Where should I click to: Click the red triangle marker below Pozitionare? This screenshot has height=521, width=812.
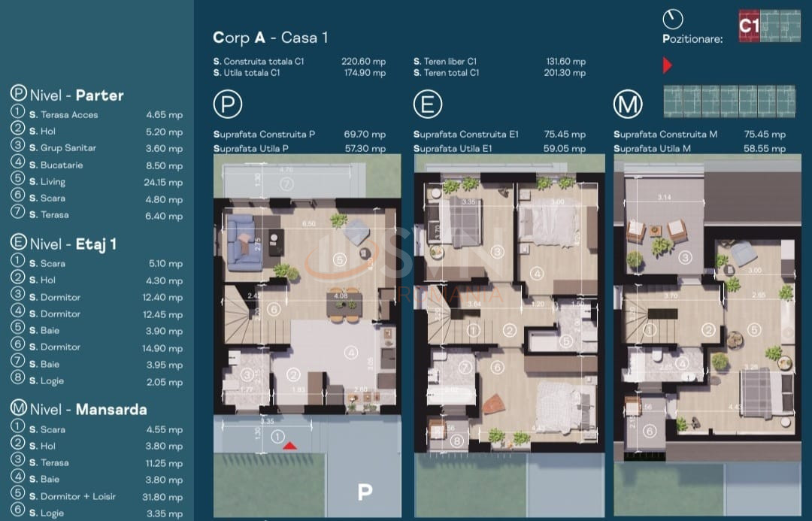pyautogui.click(x=667, y=66)
